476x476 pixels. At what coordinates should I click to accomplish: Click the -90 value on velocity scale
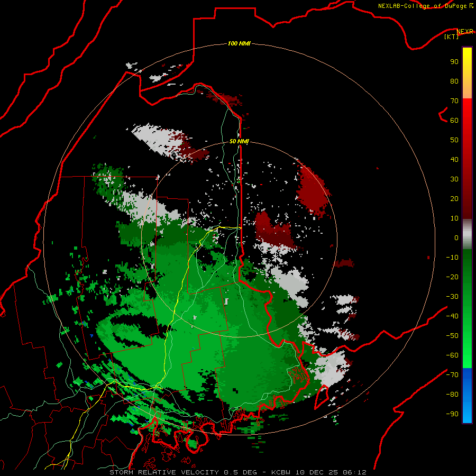coord(452,414)
